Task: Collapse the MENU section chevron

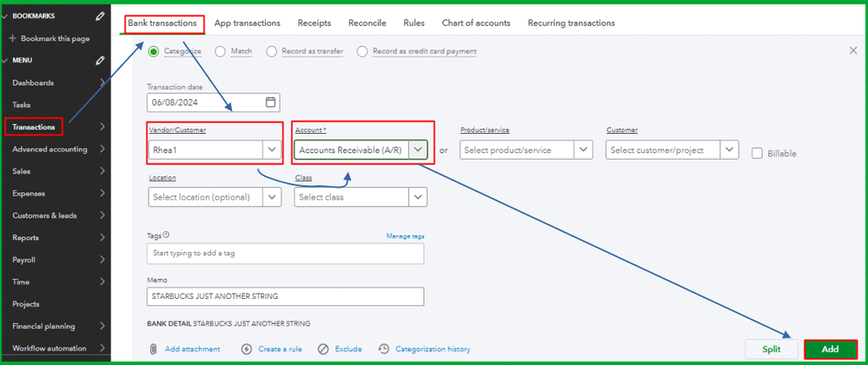Action: (4, 60)
